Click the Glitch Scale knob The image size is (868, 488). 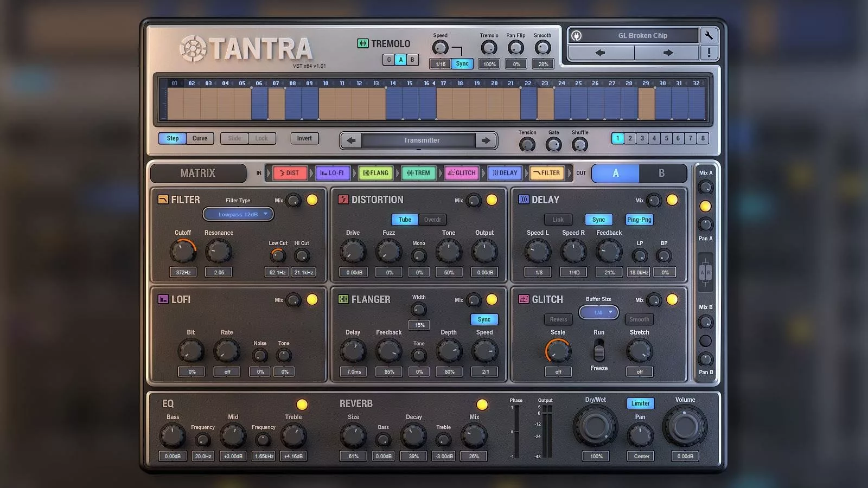(558, 351)
